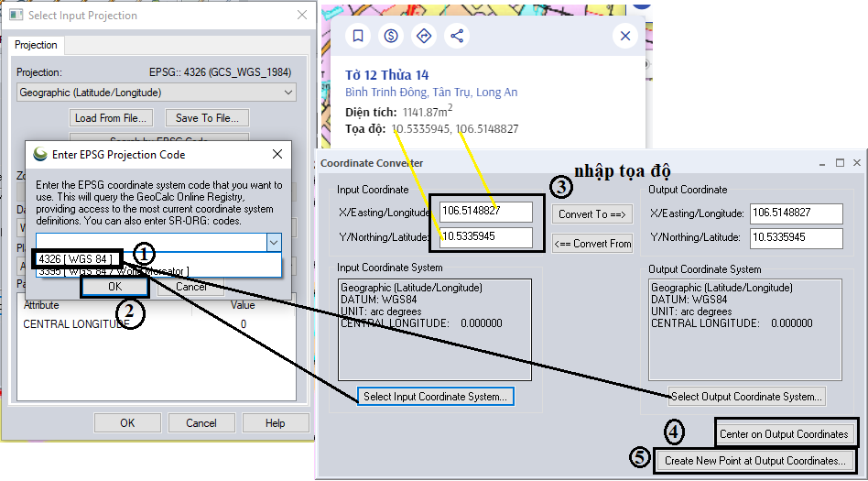Open the EPSG code dropdown arrow
Viewport: 868px width, 481px height.
(273, 242)
